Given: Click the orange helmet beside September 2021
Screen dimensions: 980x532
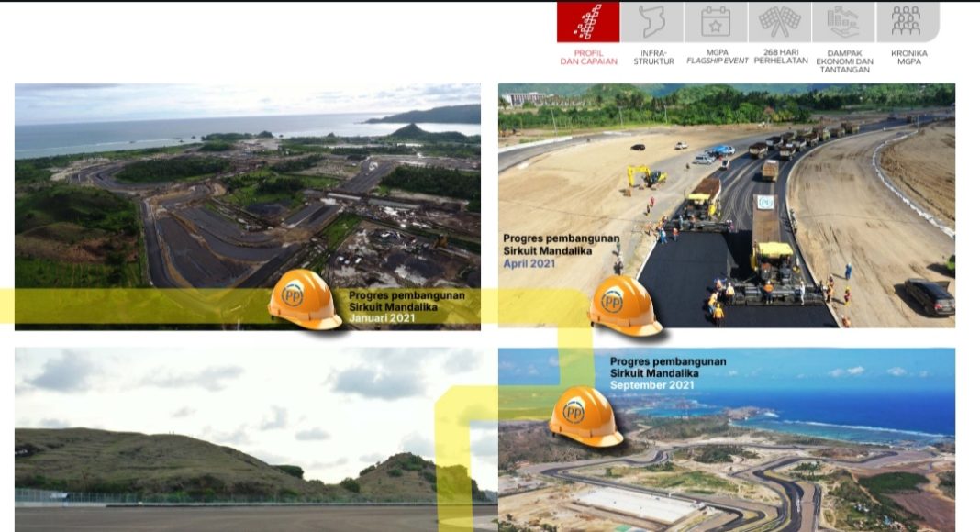Looking at the screenshot, I should click(x=585, y=416).
